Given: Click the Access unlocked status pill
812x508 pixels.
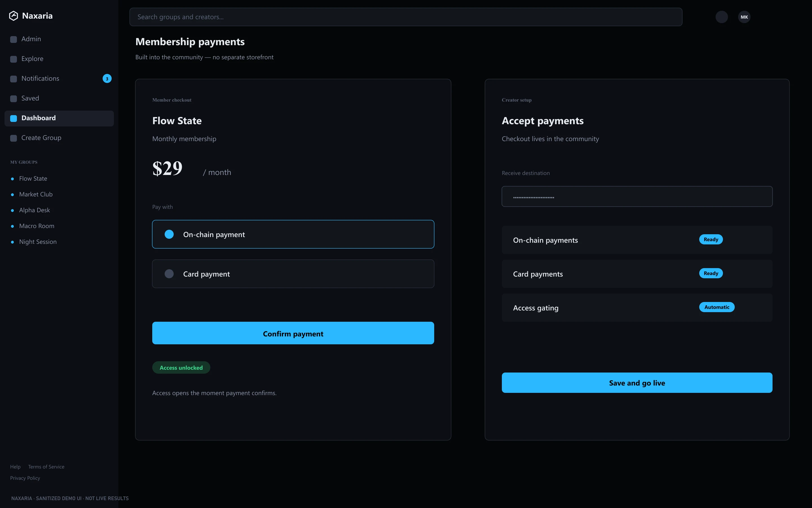Looking at the screenshot, I should click(181, 367).
